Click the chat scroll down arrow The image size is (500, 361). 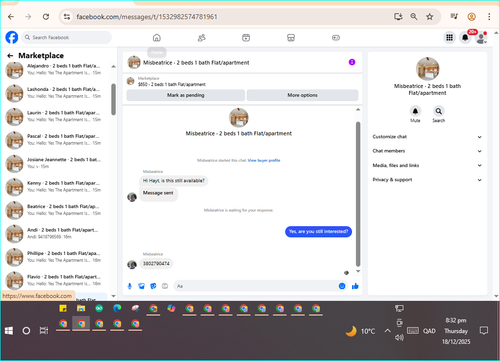pyautogui.click(x=358, y=271)
